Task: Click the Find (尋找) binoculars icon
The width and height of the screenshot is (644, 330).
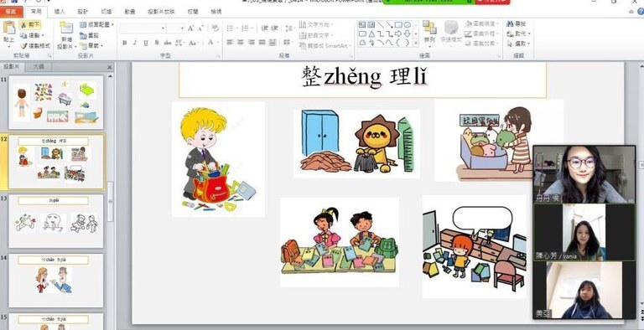Action: click(510, 23)
